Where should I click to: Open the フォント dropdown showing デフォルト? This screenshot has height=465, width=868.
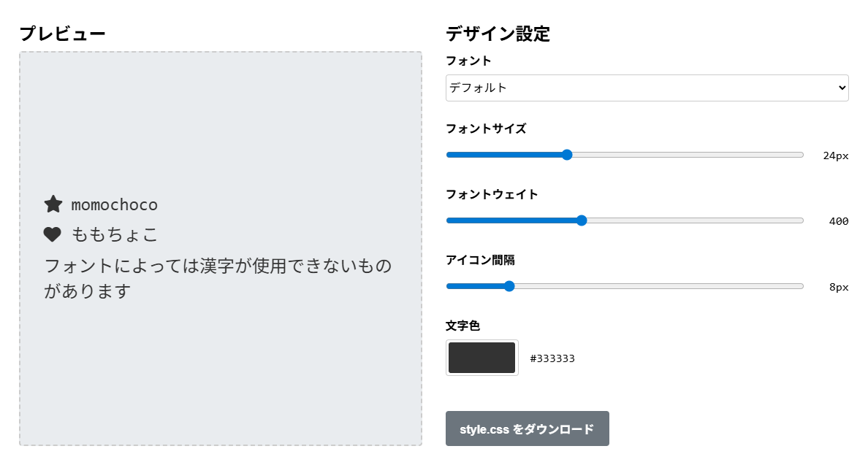click(x=647, y=88)
